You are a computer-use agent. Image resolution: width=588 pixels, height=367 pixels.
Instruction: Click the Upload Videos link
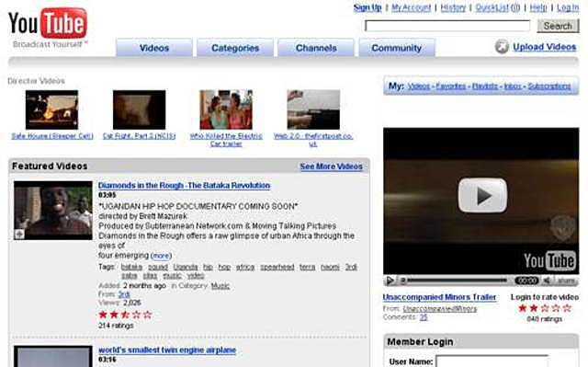[x=544, y=47]
